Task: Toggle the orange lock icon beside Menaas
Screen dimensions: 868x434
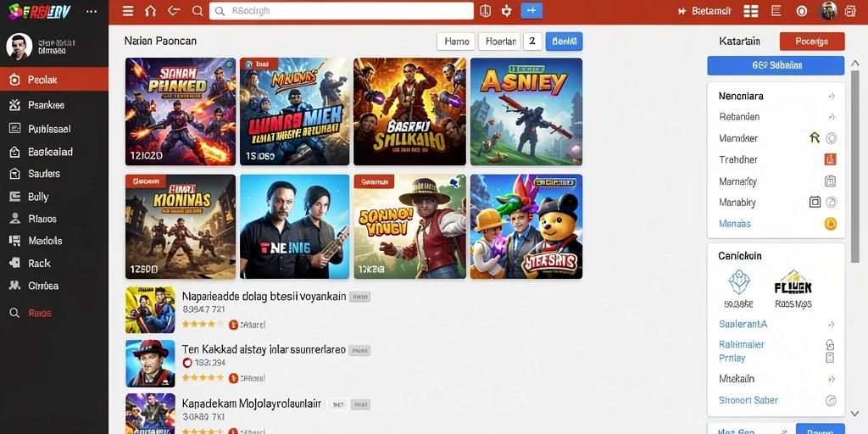Action: click(830, 224)
